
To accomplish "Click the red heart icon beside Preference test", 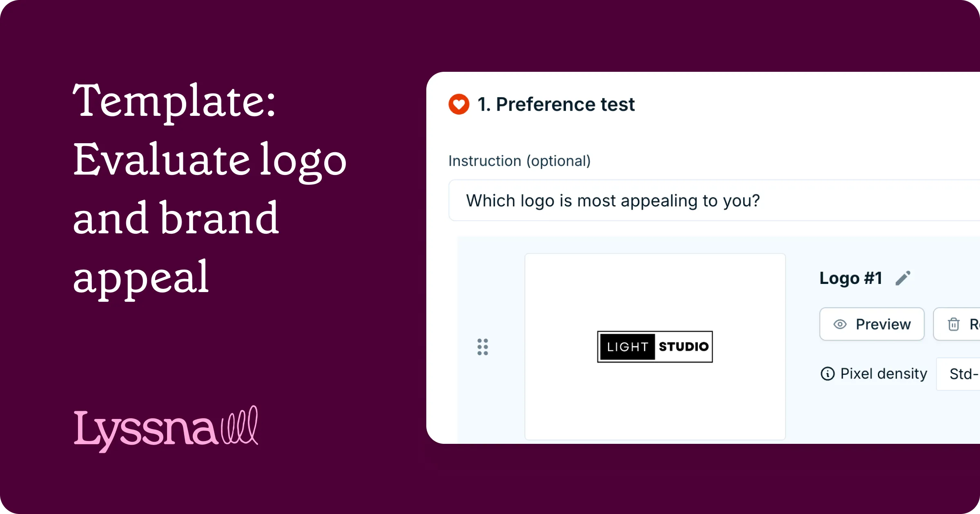I will [x=459, y=105].
